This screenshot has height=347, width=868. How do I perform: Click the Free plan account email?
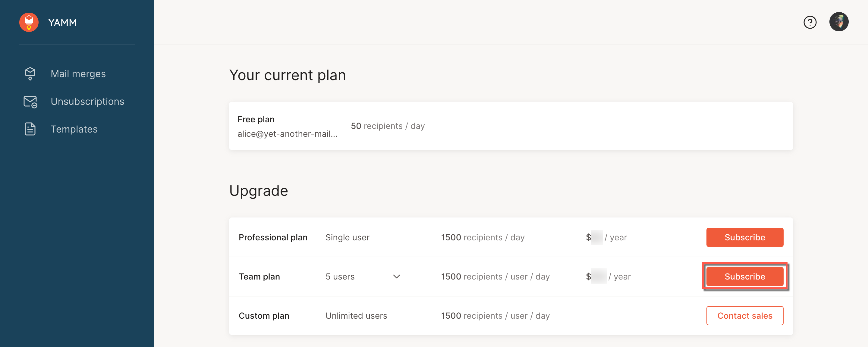coord(287,134)
